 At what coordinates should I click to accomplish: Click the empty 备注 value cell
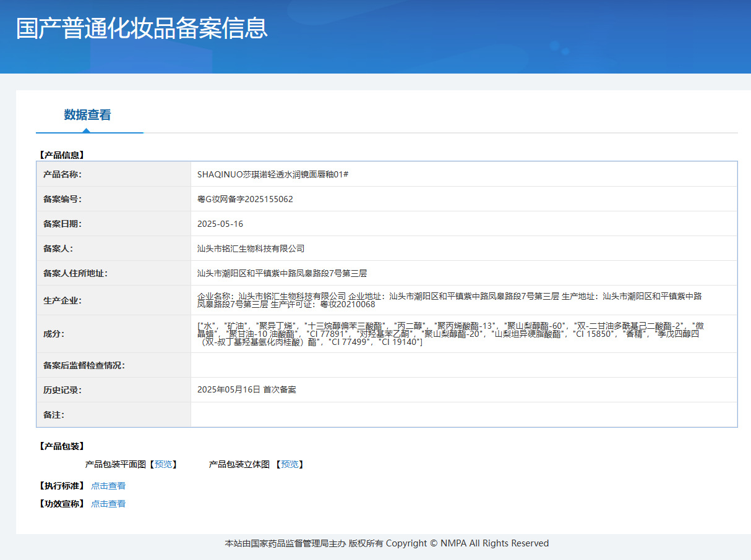pyautogui.click(x=463, y=415)
